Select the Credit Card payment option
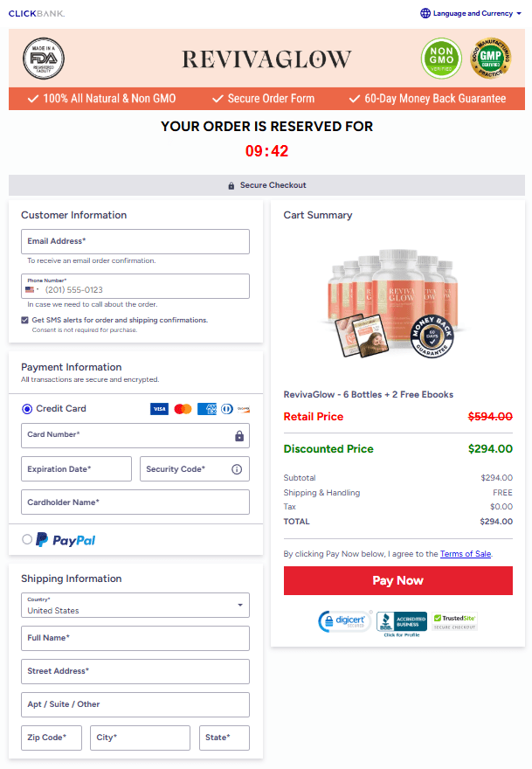 (x=26, y=408)
